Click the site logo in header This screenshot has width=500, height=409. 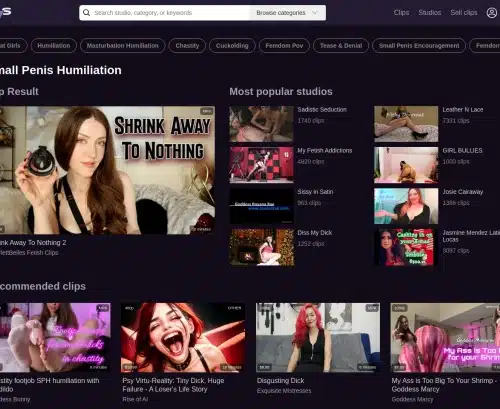(x=5, y=12)
